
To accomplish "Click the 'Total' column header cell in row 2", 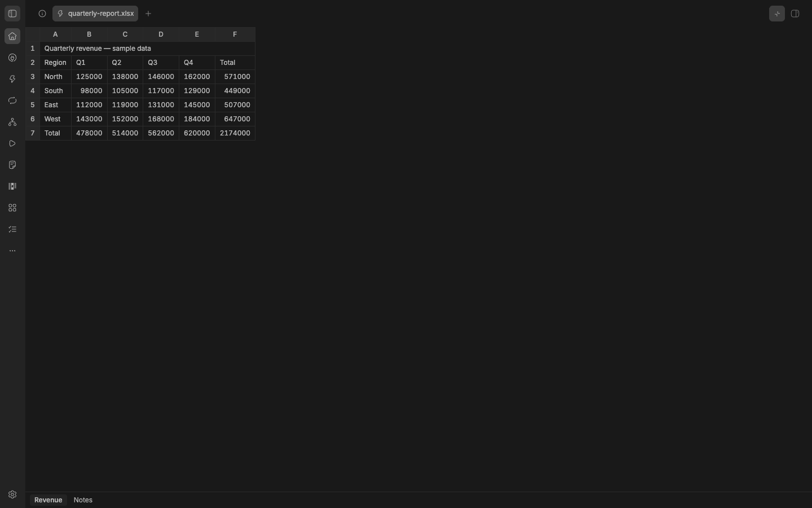I will pos(235,63).
